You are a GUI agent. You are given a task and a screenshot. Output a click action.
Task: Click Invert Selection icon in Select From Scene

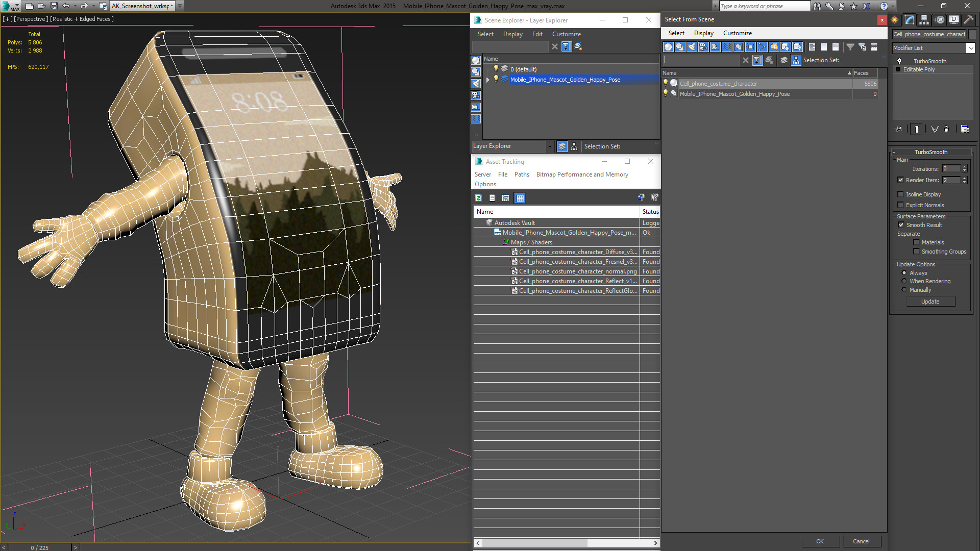tap(836, 47)
